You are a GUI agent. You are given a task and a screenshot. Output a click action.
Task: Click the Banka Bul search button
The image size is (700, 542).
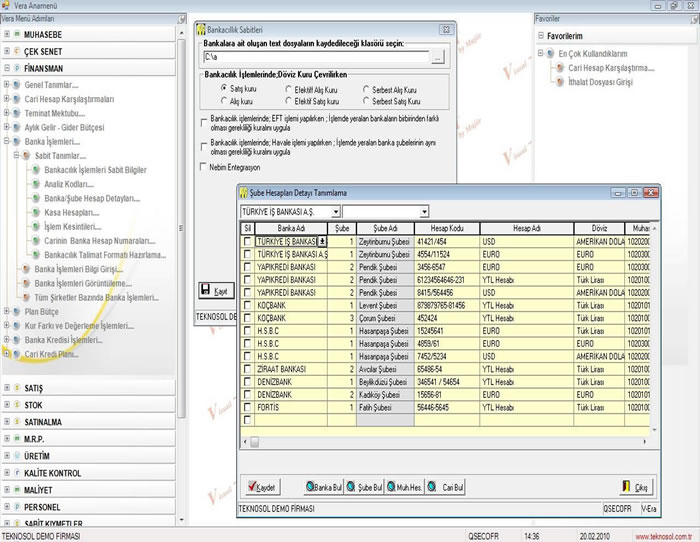(x=324, y=487)
